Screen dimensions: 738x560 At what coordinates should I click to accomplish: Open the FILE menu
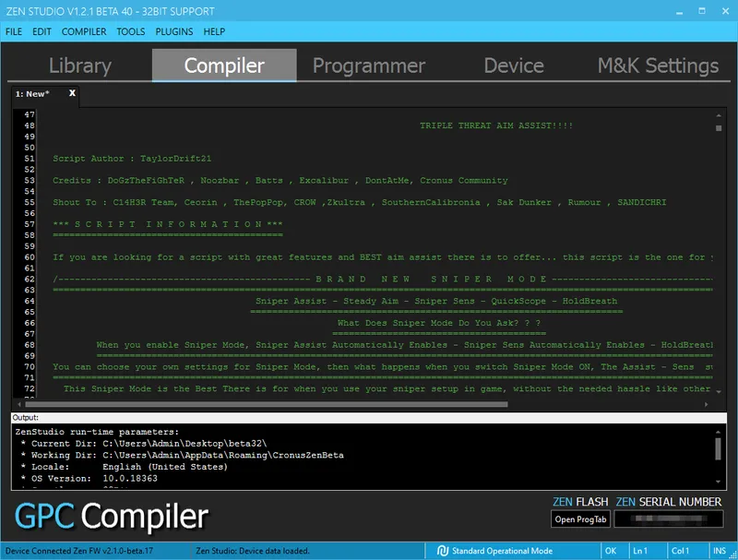[14, 31]
